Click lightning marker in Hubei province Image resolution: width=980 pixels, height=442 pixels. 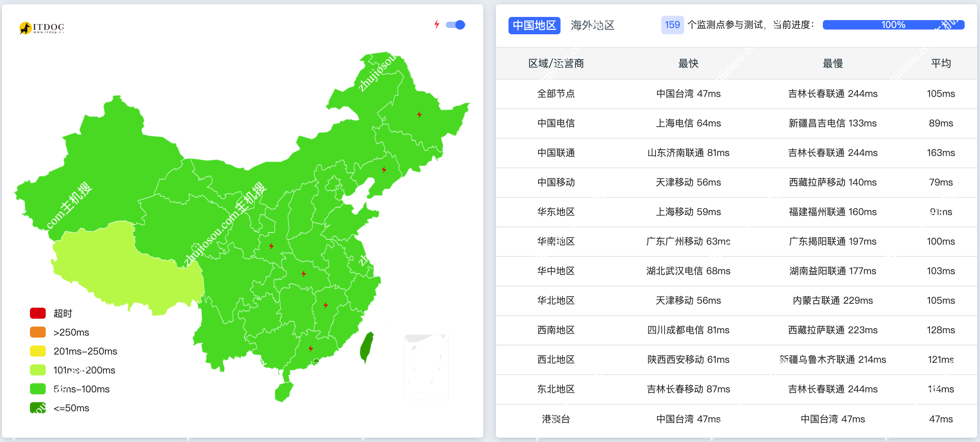click(304, 274)
